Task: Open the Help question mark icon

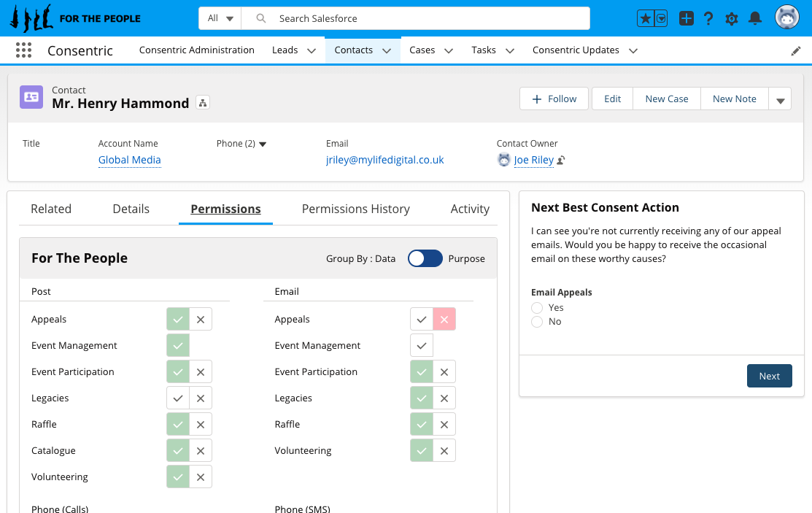Action: pyautogui.click(x=708, y=19)
